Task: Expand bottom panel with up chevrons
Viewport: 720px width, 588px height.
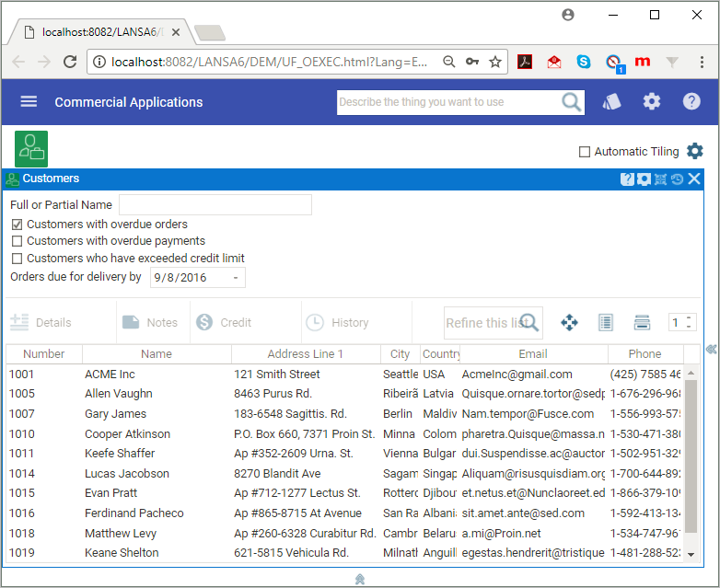Action: (x=360, y=579)
